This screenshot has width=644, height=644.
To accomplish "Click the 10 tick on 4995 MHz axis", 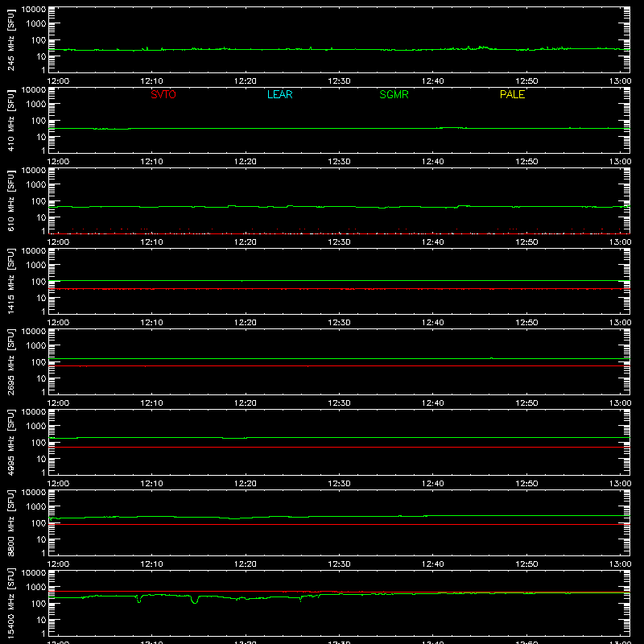I will tap(41, 459).
